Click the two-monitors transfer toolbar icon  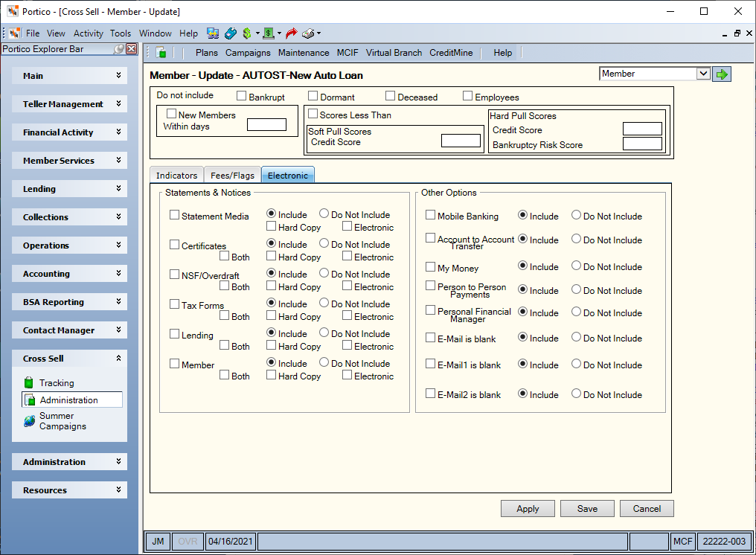point(213,33)
